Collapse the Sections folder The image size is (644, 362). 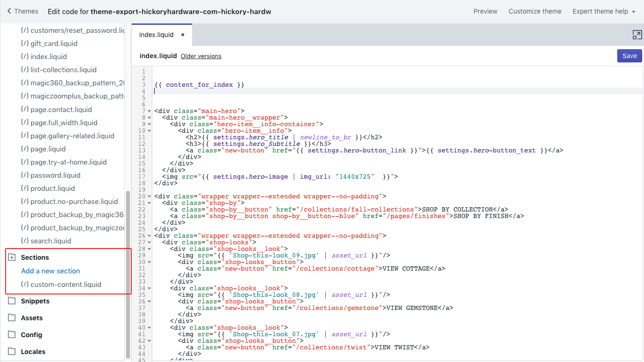tap(35, 257)
